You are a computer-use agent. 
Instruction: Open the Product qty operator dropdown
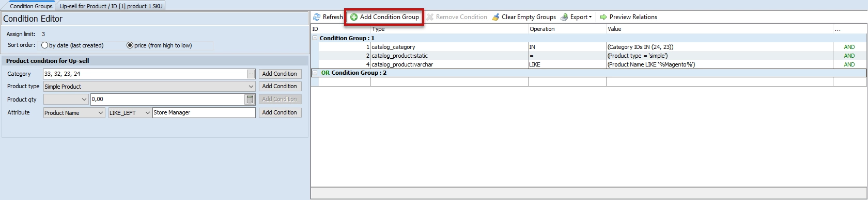(66, 99)
